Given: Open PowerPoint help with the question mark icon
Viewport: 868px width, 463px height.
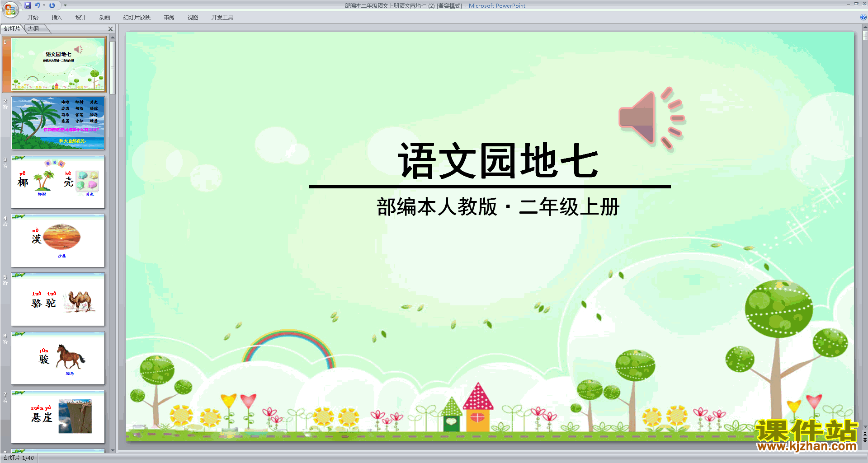Looking at the screenshot, I should pos(863,18).
